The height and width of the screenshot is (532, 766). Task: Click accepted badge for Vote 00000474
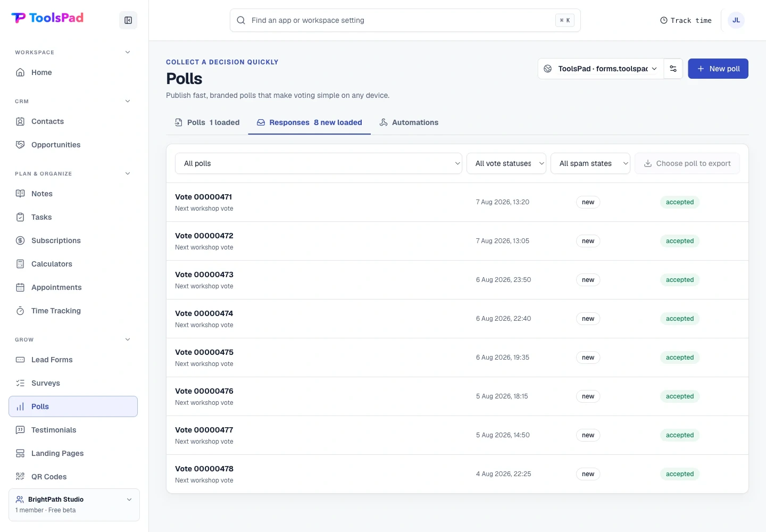[680, 319]
